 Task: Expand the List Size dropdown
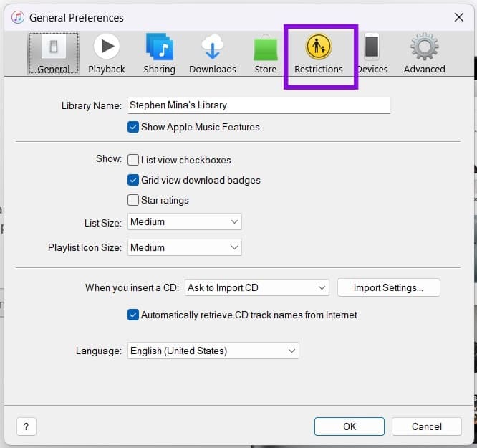(x=185, y=221)
